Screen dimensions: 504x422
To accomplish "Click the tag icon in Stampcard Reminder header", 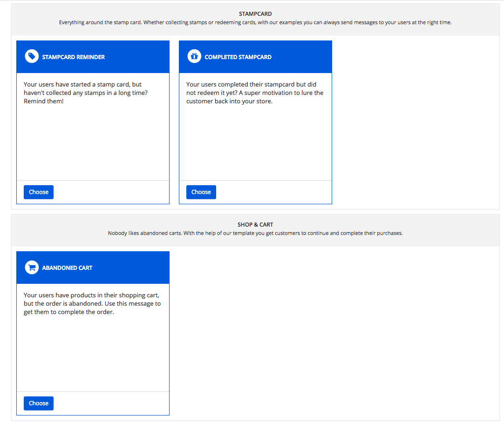I will pyautogui.click(x=32, y=56).
